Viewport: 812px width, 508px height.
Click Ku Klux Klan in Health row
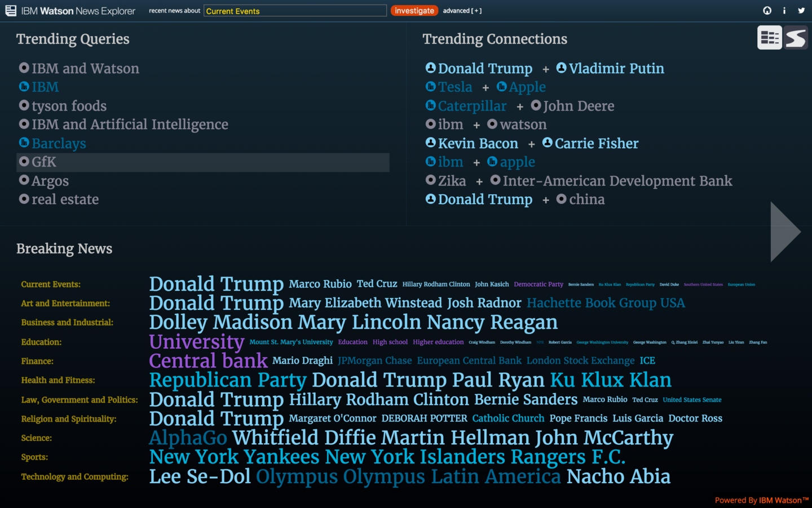click(611, 380)
